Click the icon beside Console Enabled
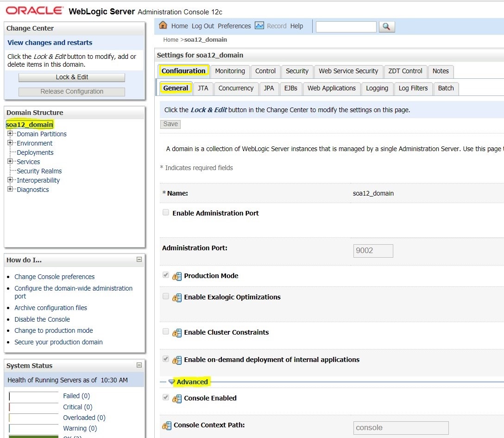 click(176, 399)
